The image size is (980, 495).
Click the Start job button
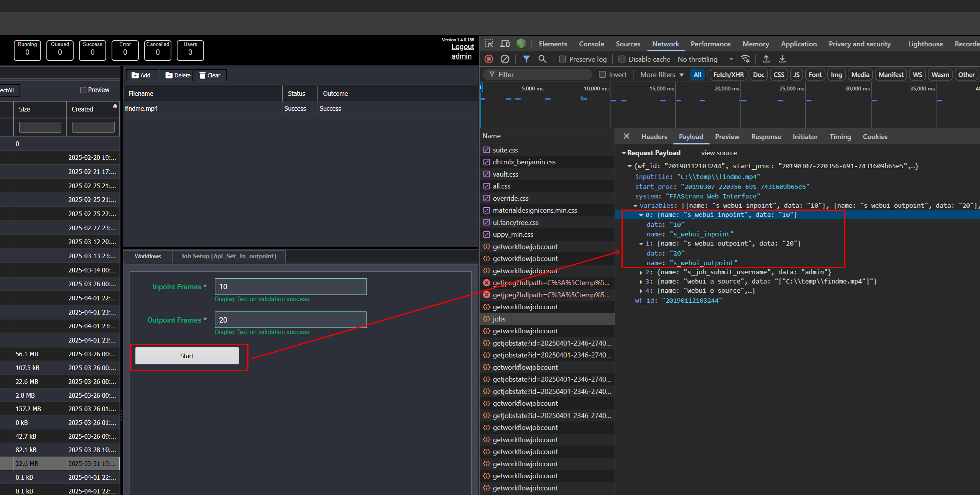click(187, 356)
